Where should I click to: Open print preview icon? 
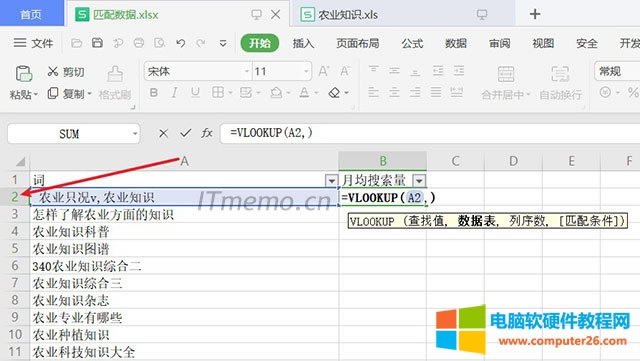coord(160,43)
